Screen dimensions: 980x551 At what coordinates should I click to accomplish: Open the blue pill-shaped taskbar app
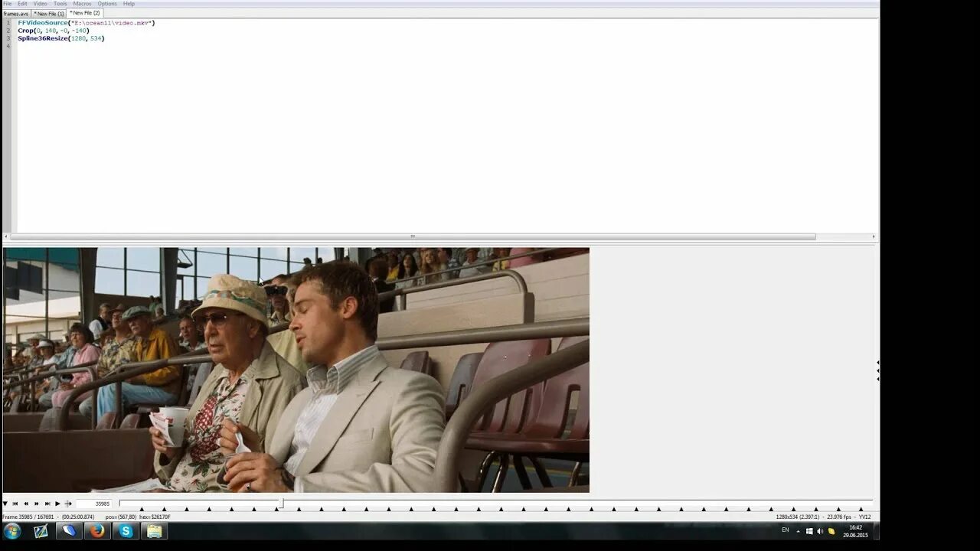tap(69, 531)
